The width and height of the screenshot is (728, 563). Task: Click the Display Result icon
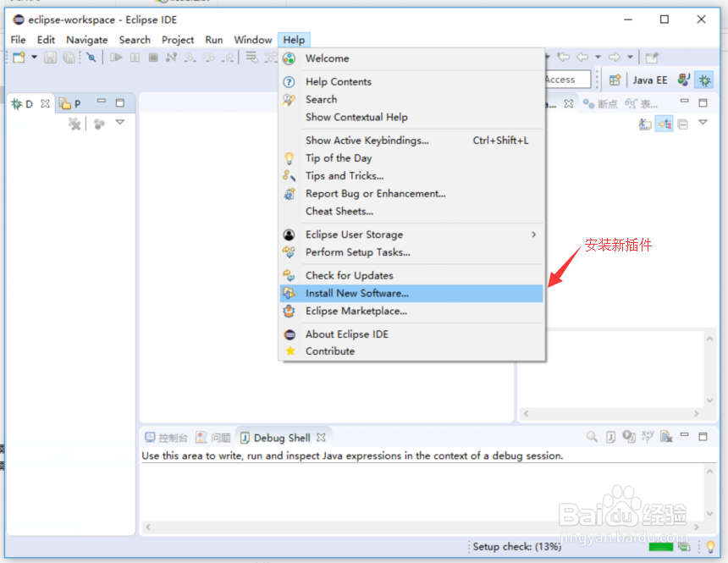coord(610,437)
